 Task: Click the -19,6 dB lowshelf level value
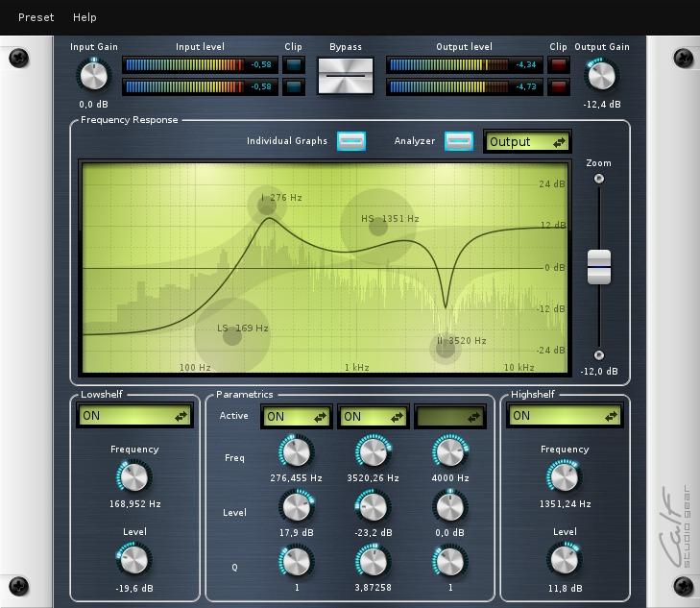tap(134, 589)
